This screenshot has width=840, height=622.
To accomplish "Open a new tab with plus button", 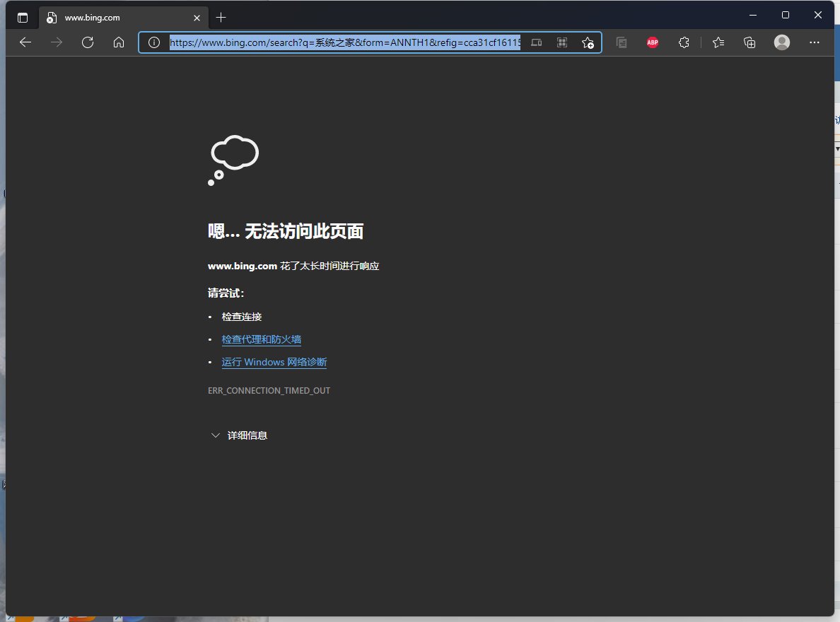I will (x=221, y=18).
